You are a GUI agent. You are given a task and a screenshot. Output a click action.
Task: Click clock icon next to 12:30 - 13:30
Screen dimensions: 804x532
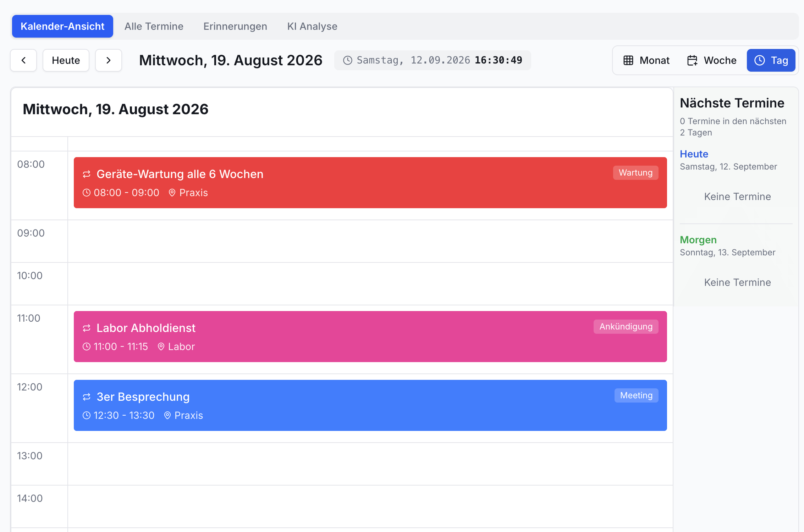click(87, 415)
